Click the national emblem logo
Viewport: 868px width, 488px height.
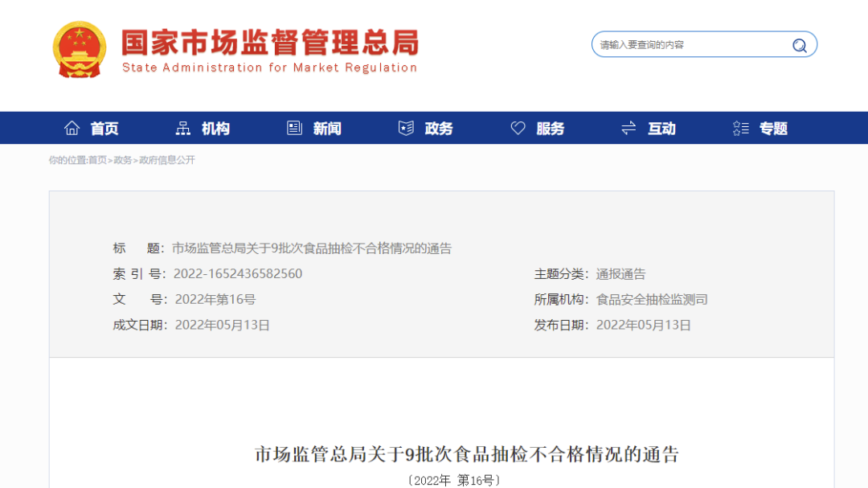(79, 49)
